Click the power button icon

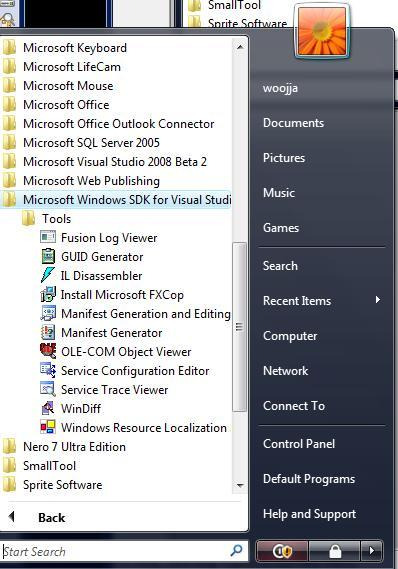click(x=282, y=552)
